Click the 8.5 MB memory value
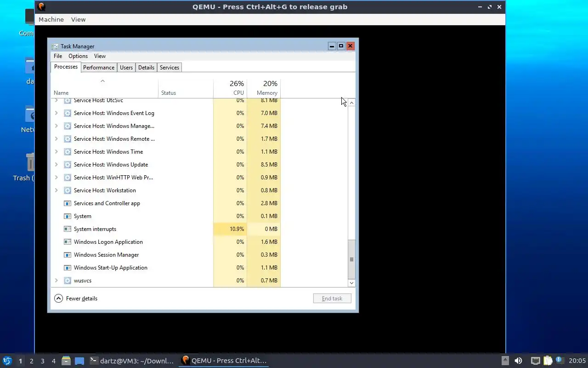 (x=269, y=165)
